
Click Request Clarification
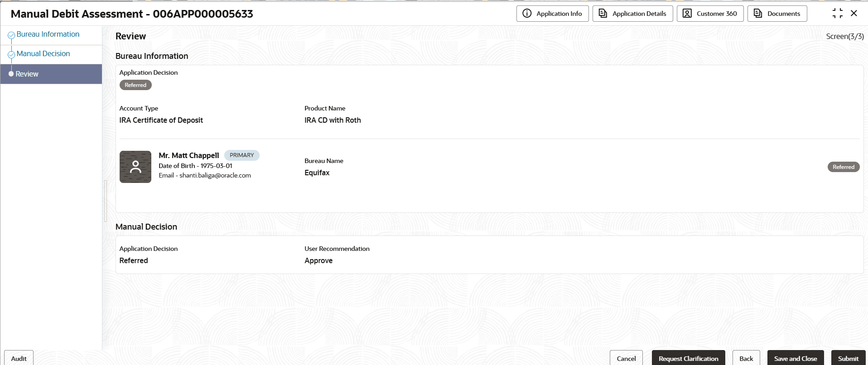[x=689, y=358]
